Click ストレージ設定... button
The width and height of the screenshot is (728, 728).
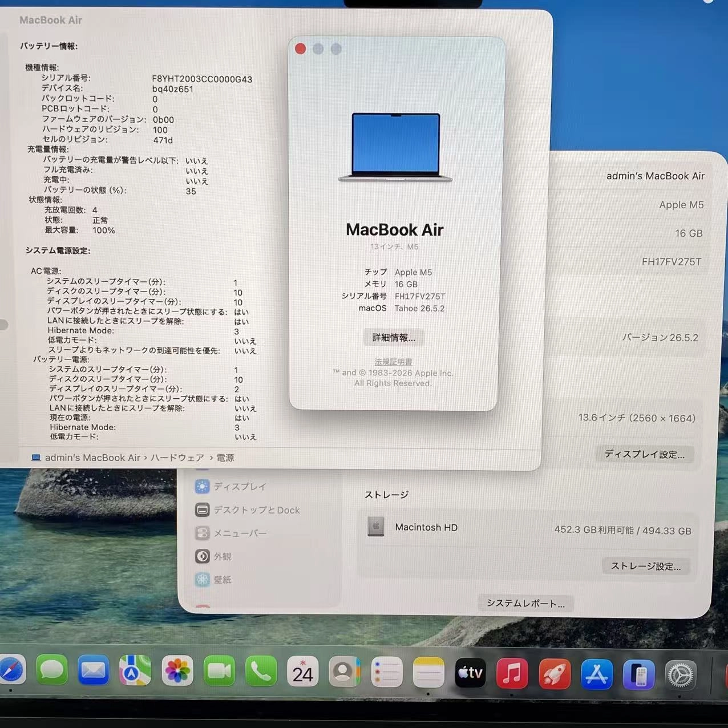[x=646, y=566]
